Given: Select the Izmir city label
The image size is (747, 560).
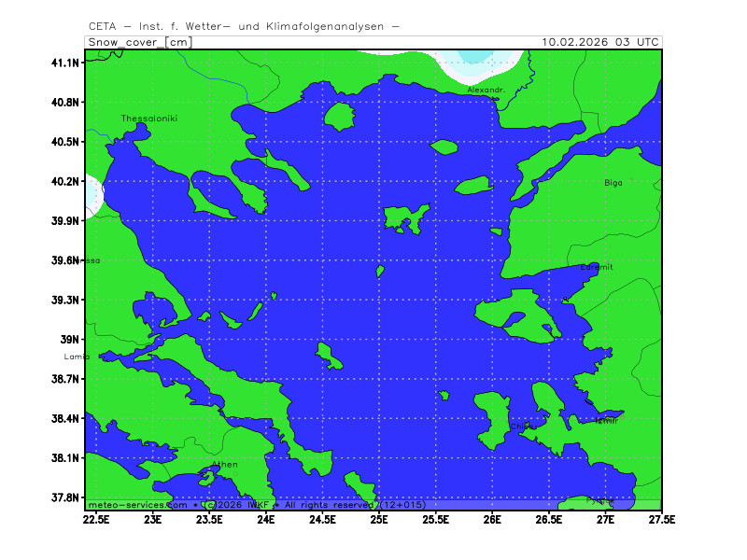Looking at the screenshot, I should click(x=606, y=421).
